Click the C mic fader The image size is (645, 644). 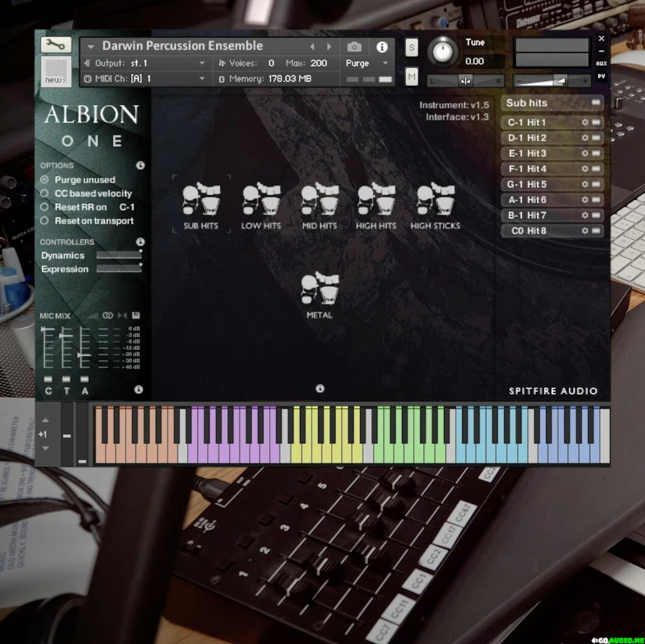pos(48,348)
